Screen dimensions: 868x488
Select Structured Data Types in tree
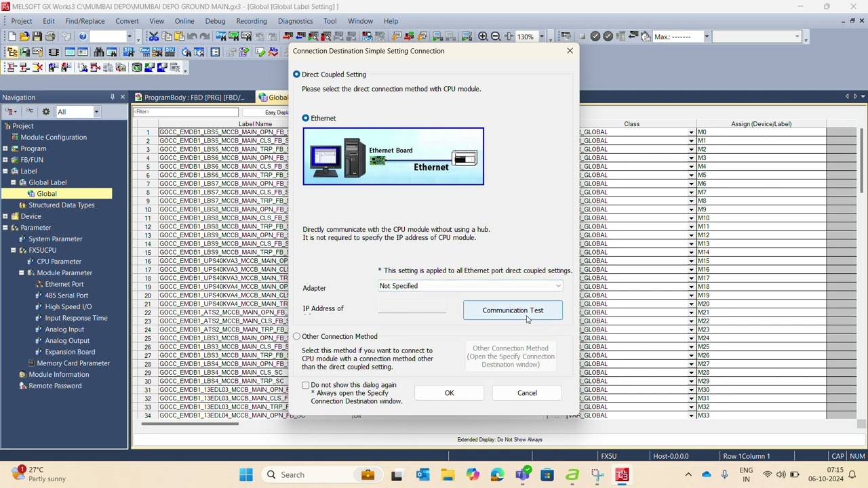point(61,205)
